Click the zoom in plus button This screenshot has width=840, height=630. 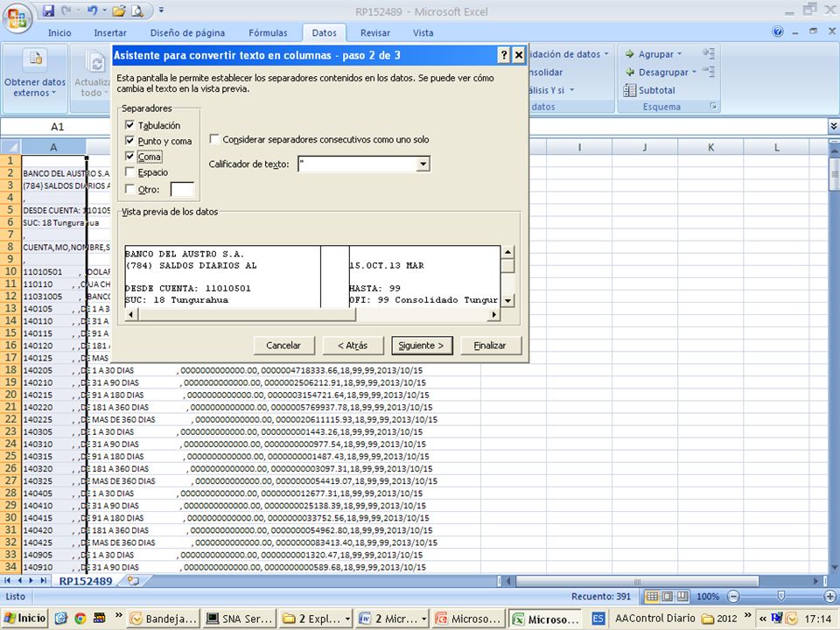click(829, 596)
